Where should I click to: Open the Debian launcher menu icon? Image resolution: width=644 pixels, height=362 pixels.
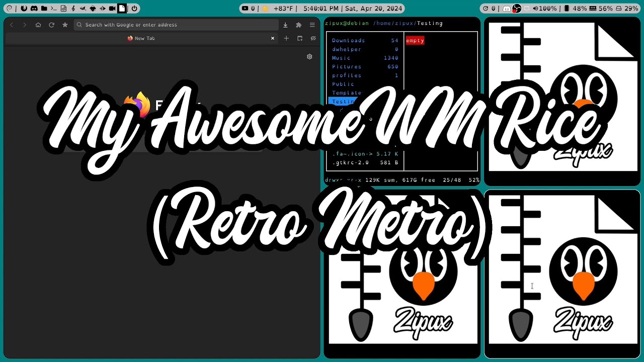click(9, 9)
